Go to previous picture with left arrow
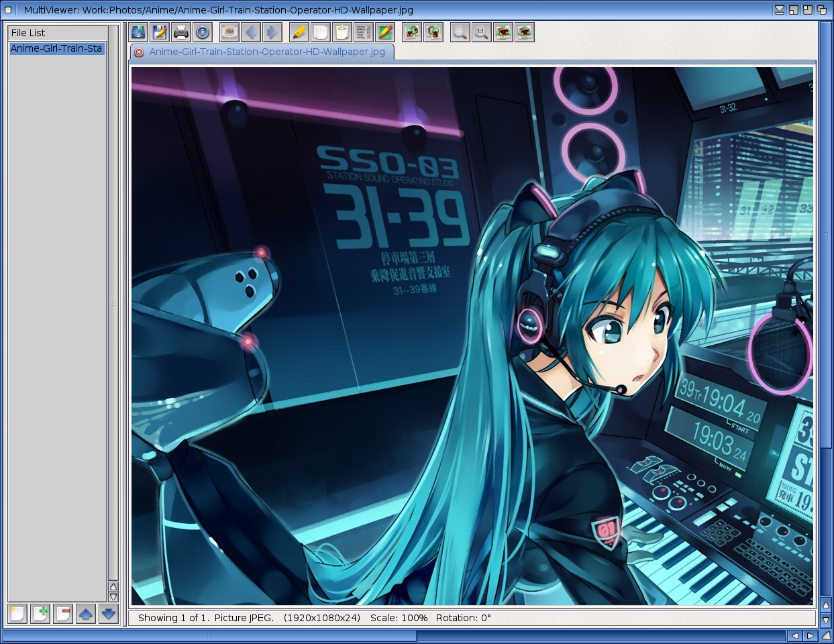 click(x=251, y=32)
